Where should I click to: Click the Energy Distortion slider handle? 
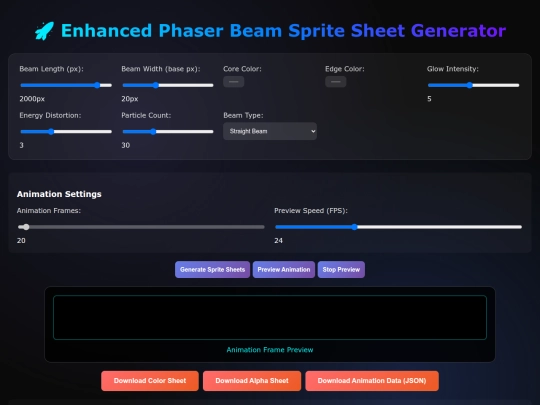[x=51, y=132]
